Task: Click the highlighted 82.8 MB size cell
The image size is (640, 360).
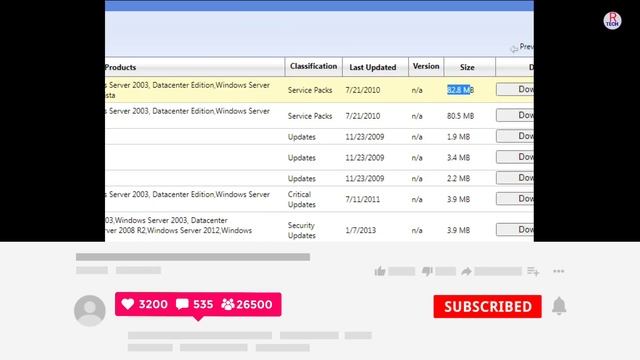Action: click(460, 90)
